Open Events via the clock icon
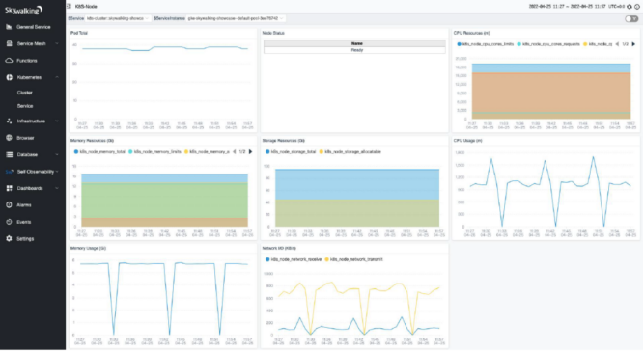 [9, 222]
